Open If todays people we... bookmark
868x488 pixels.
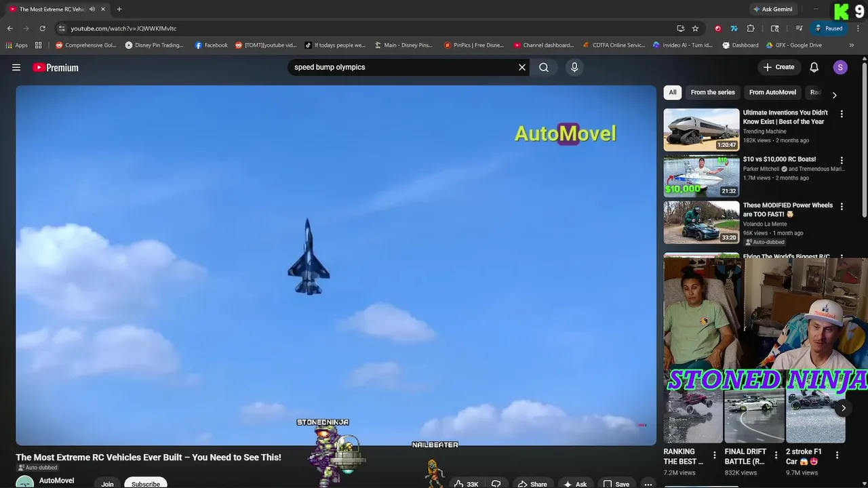pos(335,45)
